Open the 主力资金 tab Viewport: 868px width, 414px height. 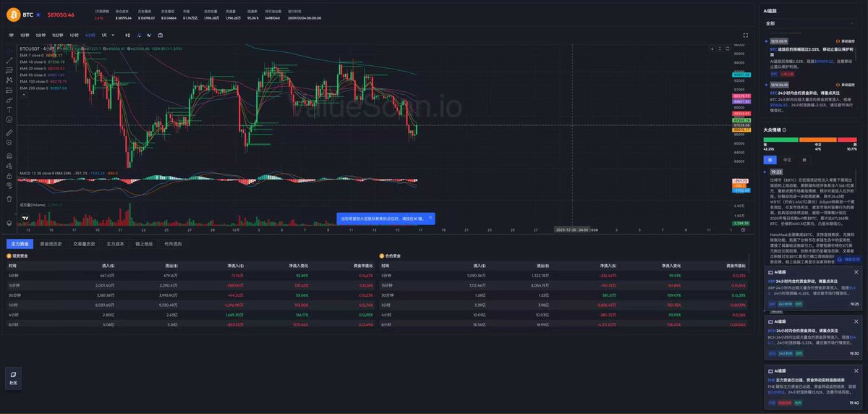(x=18, y=244)
